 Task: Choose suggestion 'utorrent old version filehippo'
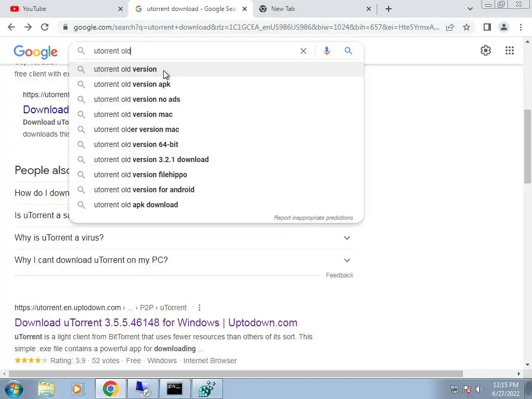click(x=217, y=175)
